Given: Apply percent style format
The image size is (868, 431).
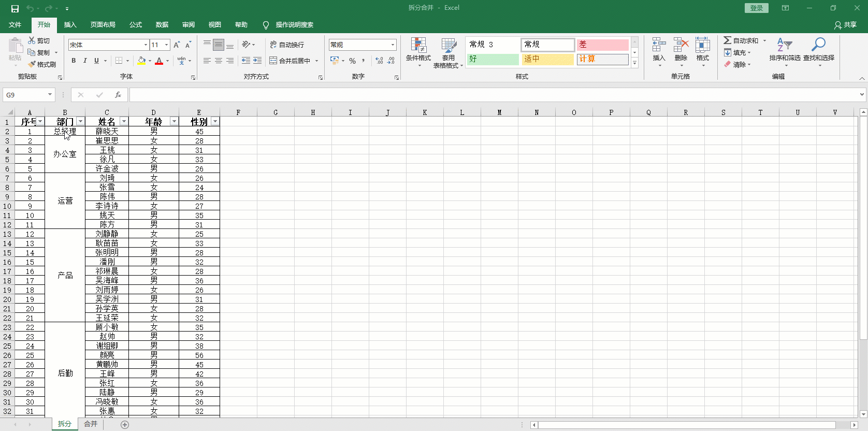Looking at the screenshot, I should click(353, 61).
